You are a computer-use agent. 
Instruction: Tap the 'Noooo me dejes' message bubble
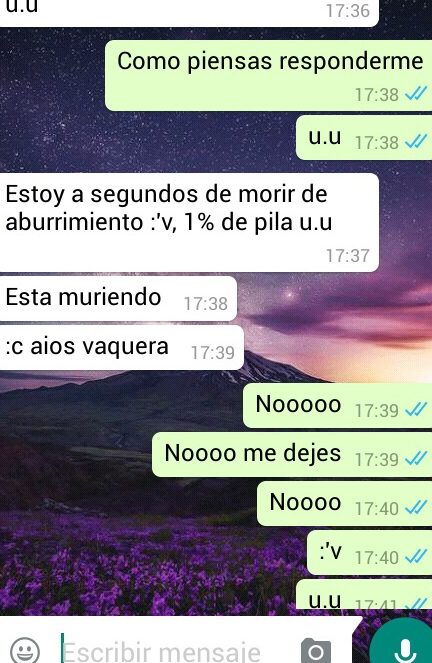(x=292, y=454)
